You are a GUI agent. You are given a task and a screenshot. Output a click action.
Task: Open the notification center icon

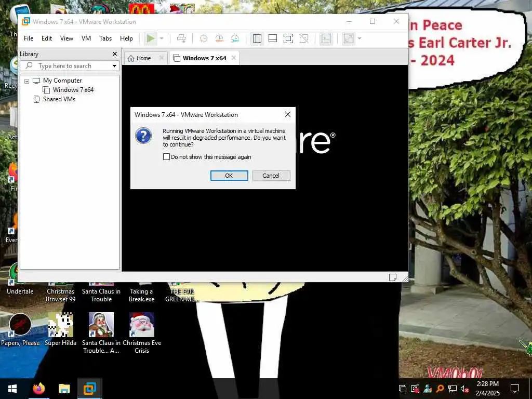[x=515, y=389]
